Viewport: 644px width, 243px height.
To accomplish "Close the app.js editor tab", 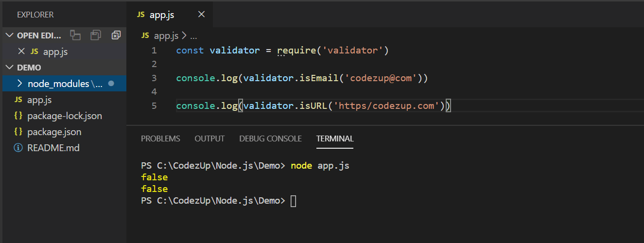I will tap(201, 15).
